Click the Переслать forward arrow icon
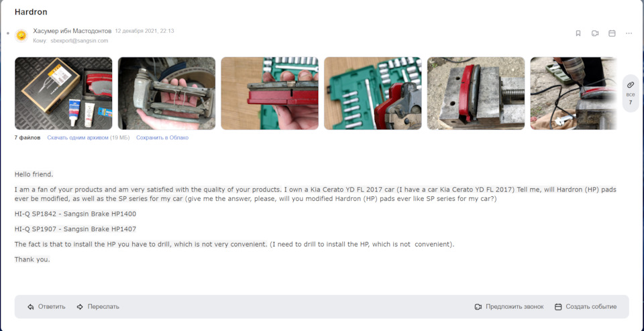Viewport: 644px width, 331px height. coord(80,307)
